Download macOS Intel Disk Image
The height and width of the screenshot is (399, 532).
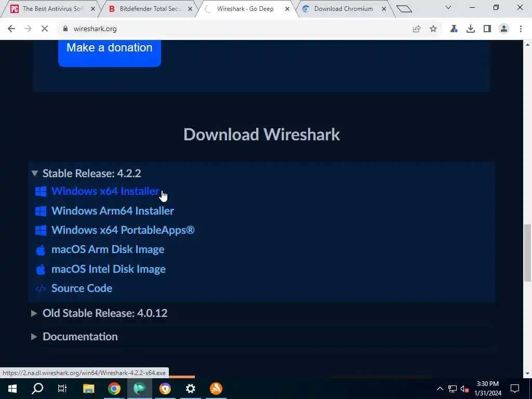109,269
